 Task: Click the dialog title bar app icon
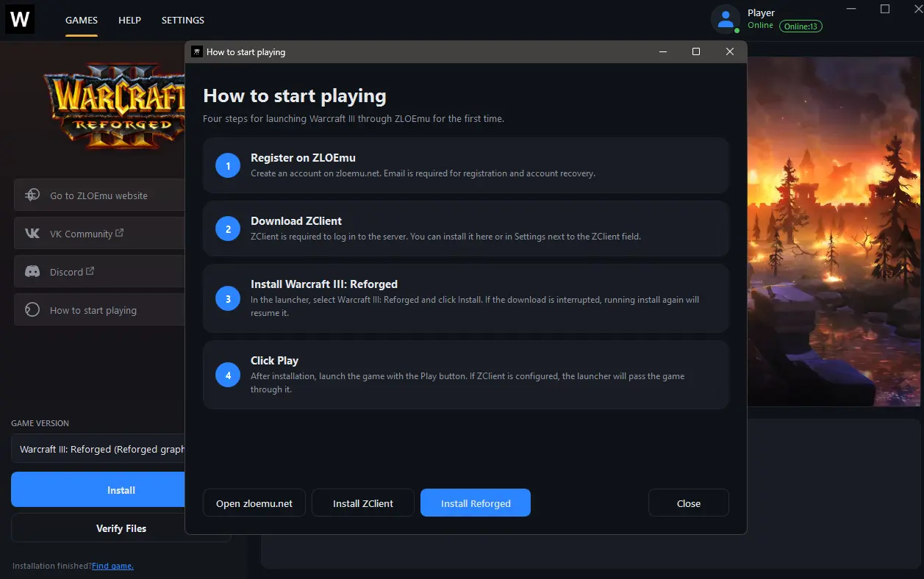(197, 51)
